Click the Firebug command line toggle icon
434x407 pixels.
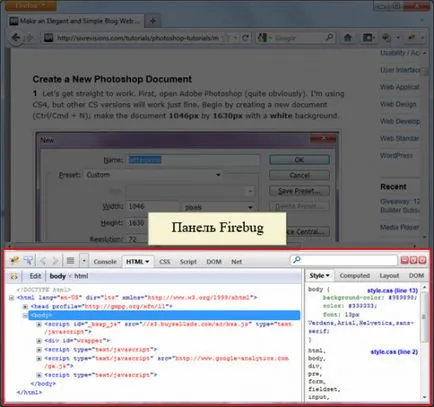pos(70,261)
